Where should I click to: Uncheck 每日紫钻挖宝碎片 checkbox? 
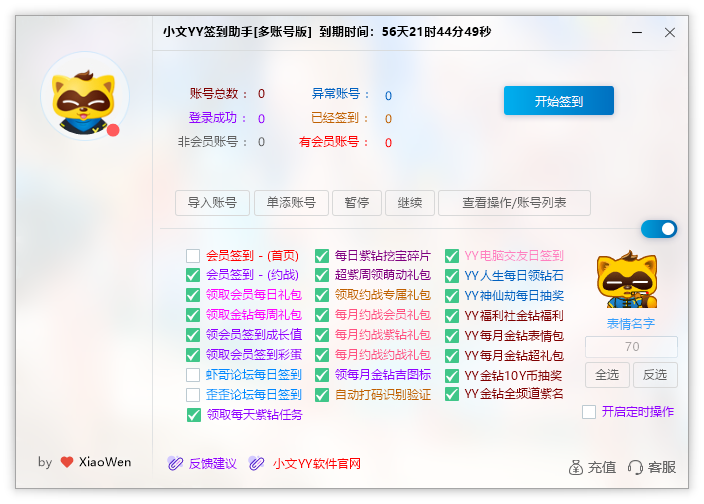[x=322, y=256]
